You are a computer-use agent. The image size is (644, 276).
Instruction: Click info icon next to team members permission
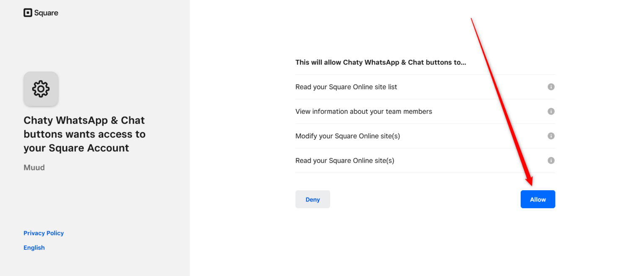(x=551, y=111)
